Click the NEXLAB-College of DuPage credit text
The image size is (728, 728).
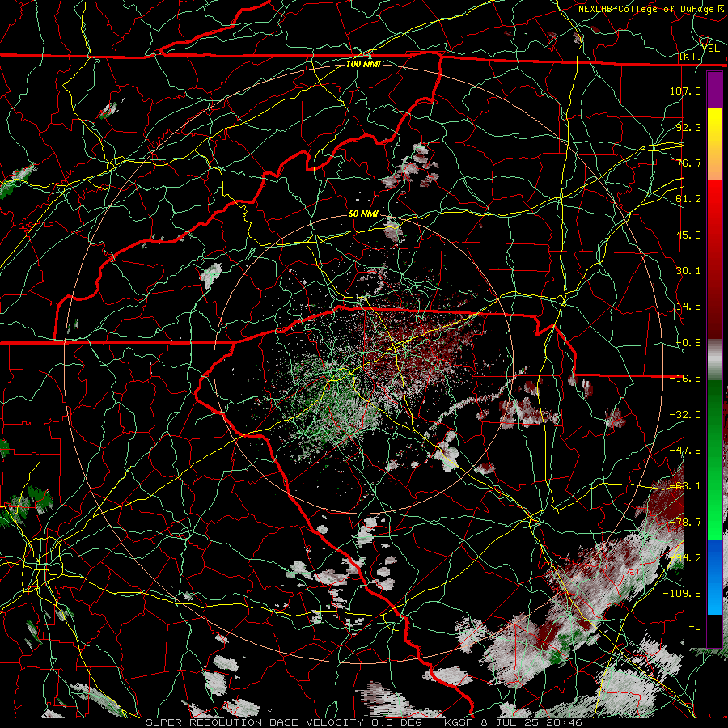point(650,9)
